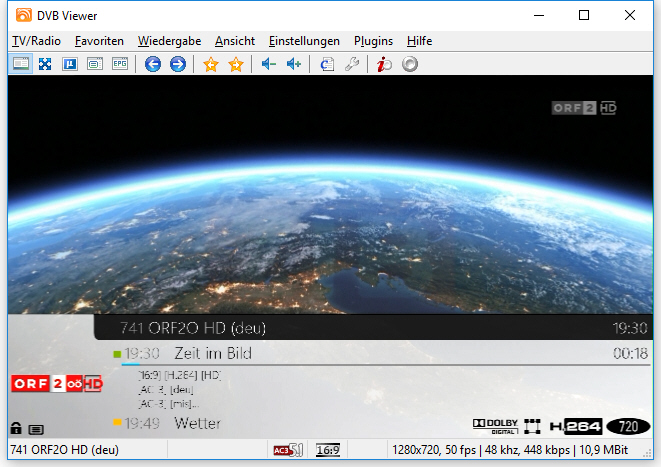This screenshot has height=467, width=661.
Task: Go to next channel with right arrow
Action: 178,64
